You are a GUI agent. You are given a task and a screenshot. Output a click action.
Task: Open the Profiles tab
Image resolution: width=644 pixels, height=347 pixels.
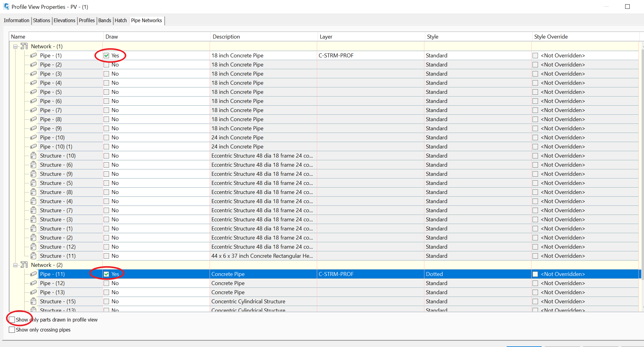(x=87, y=20)
